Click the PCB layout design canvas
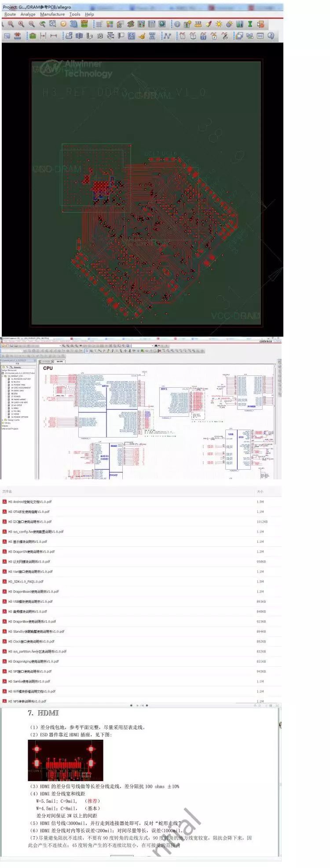Screen dimensions: 330x868 click(142, 189)
